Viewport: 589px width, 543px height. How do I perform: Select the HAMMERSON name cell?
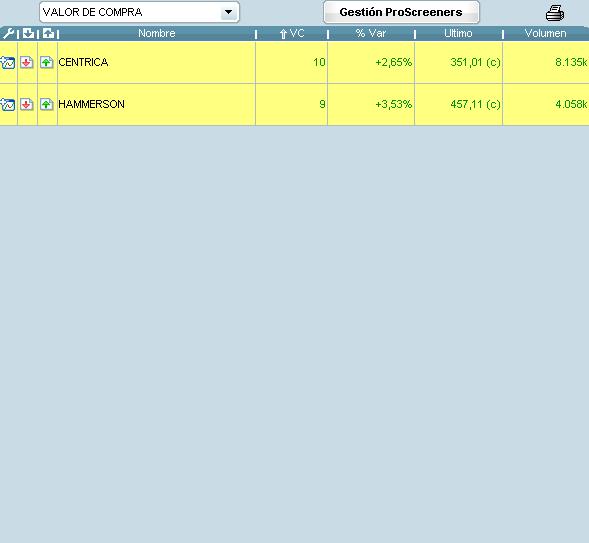156,104
